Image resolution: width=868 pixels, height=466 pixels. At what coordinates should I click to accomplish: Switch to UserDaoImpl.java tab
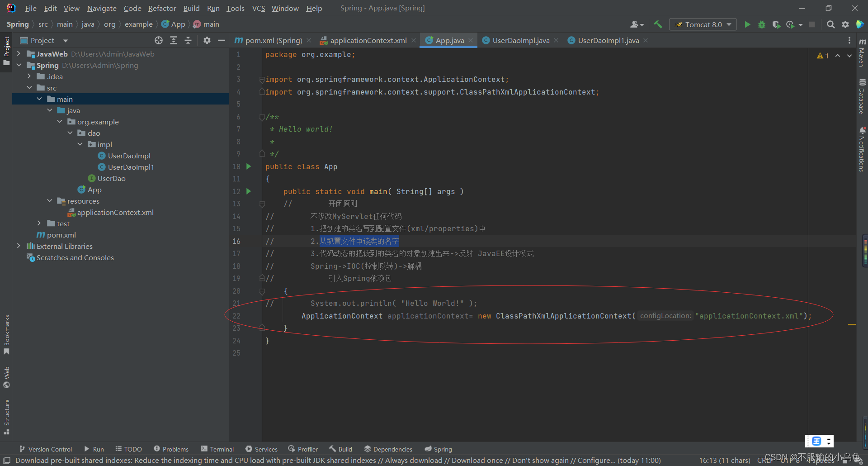tap(520, 40)
